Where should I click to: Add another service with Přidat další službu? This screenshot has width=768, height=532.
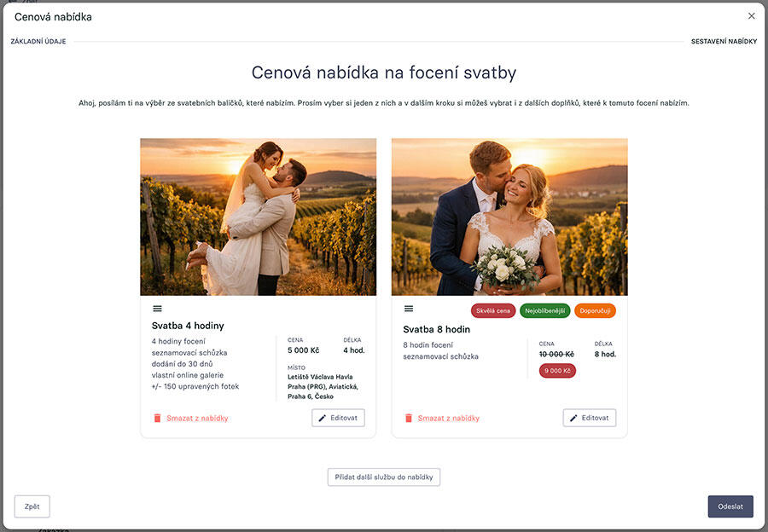point(383,477)
